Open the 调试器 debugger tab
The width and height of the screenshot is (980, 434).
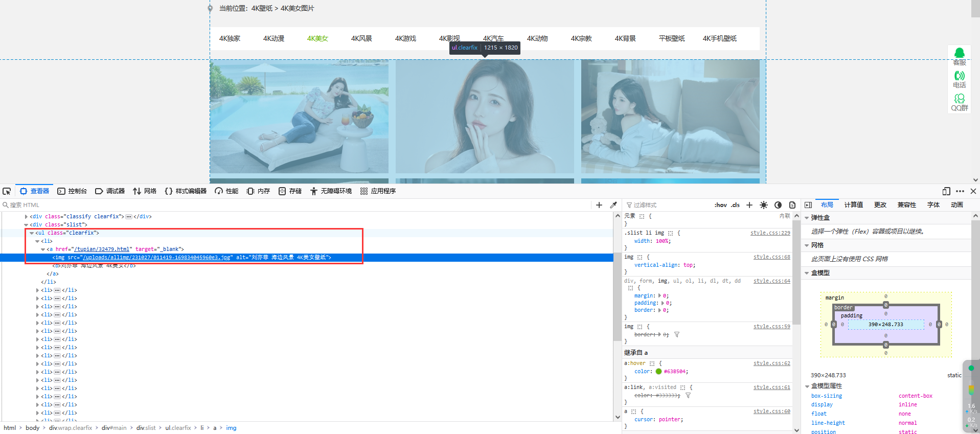click(110, 191)
